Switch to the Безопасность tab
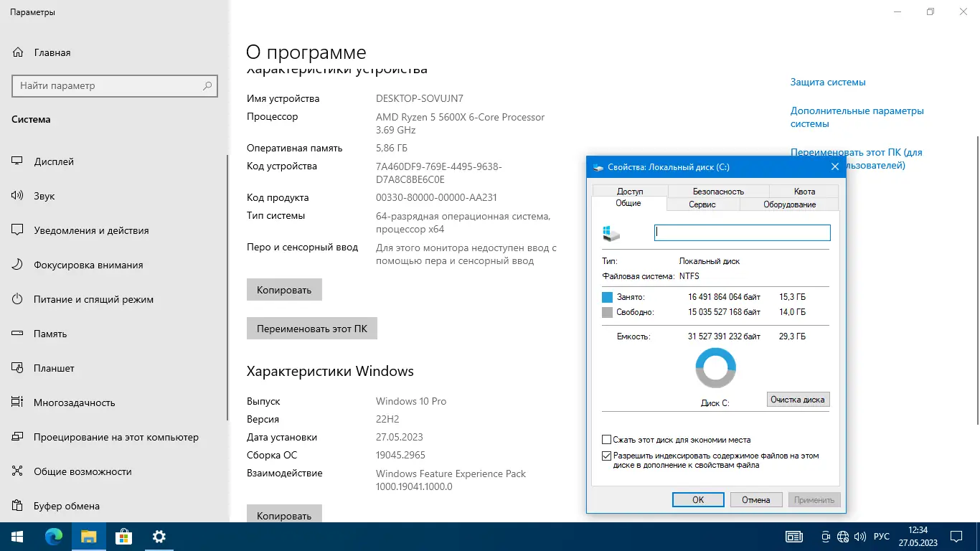This screenshot has height=551, width=980. [x=718, y=192]
